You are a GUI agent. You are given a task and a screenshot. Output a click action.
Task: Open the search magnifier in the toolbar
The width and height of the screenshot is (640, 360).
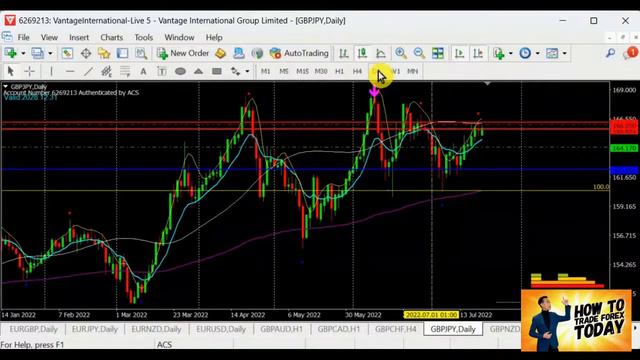pyautogui.click(x=610, y=53)
